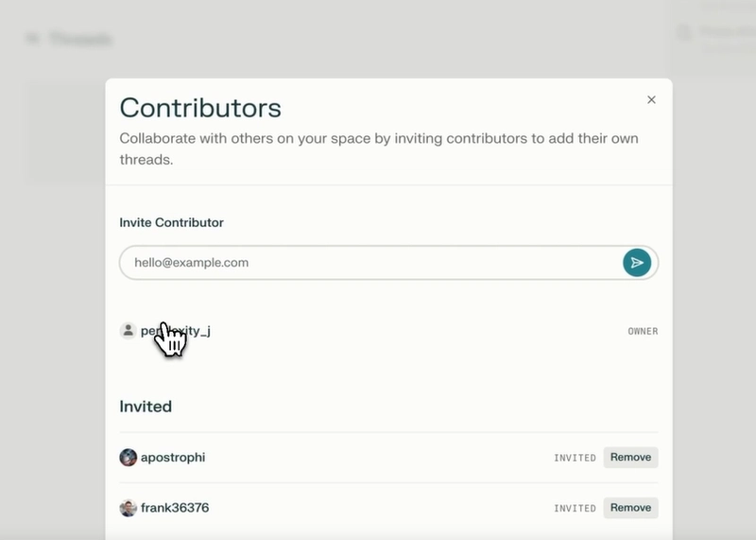Click the blurred back arrow beside Threads
Screen dimensions: 756x540
pyautogui.click(x=33, y=38)
